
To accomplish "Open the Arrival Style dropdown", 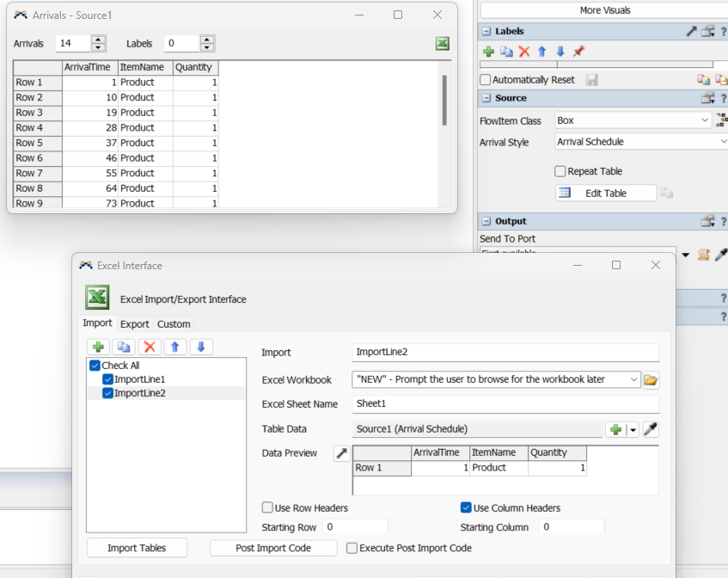I will tap(640, 142).
